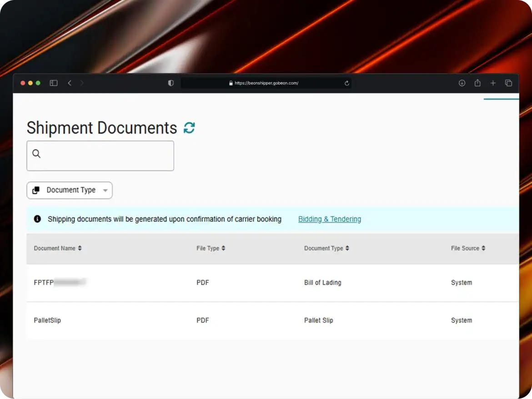The image size is (532, 399).
Task: Click PDF in the Bill of Lading row
Action: [x=202, y=282]
